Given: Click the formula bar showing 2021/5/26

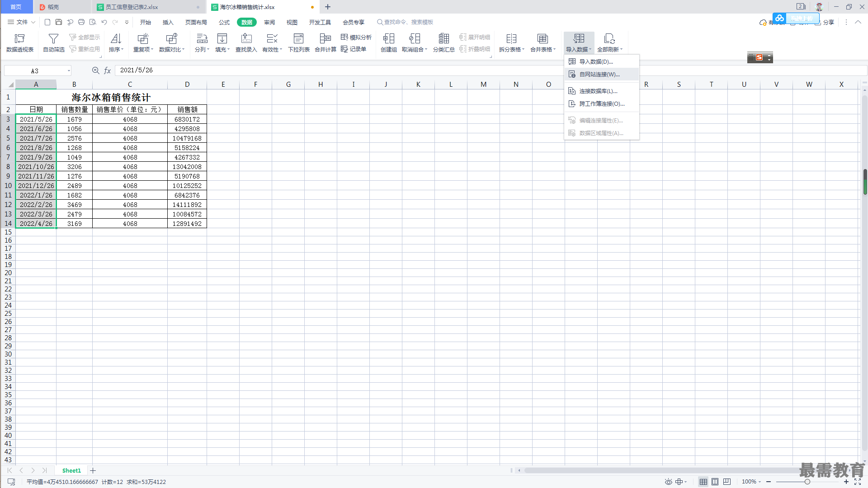Looking at the screenshot, I should pyautogui.click(x=491, y=70).
